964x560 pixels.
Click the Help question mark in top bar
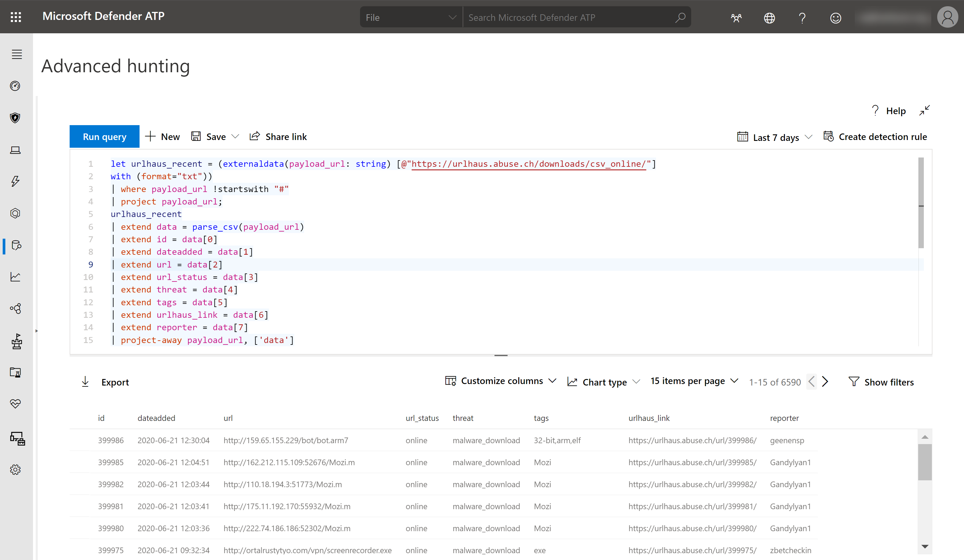coord(802,18)
